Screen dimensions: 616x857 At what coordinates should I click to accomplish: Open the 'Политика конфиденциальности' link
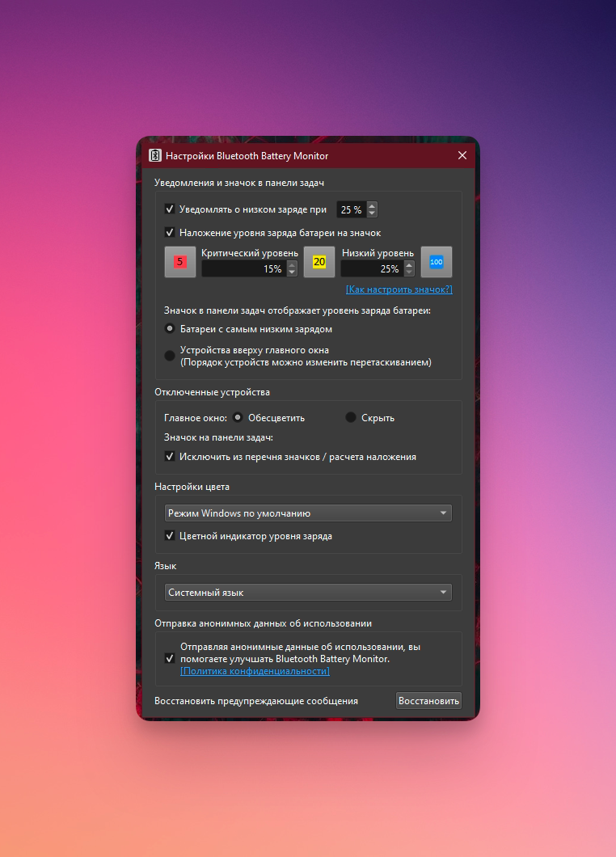click(x=255, y=670)
